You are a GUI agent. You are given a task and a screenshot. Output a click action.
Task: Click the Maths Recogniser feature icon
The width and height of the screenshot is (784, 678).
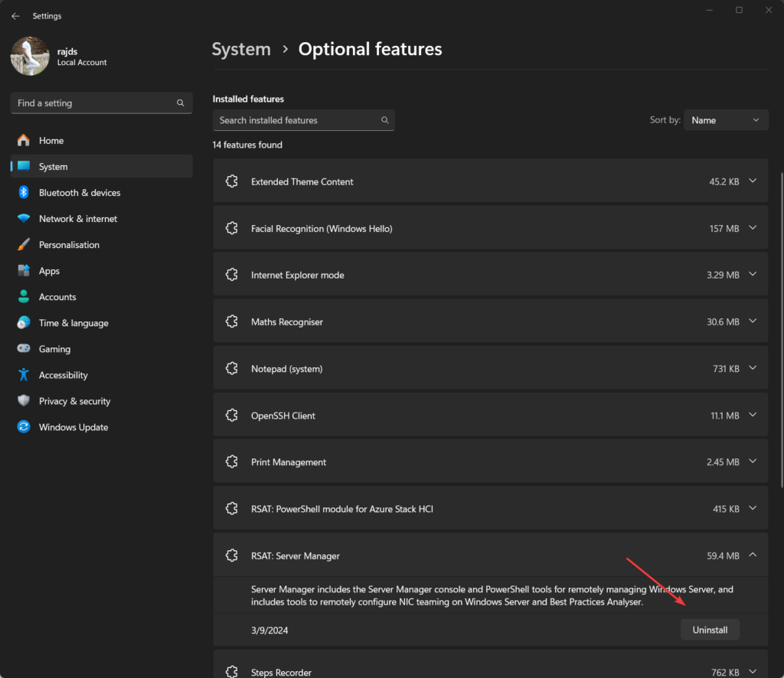pos(231,321)
